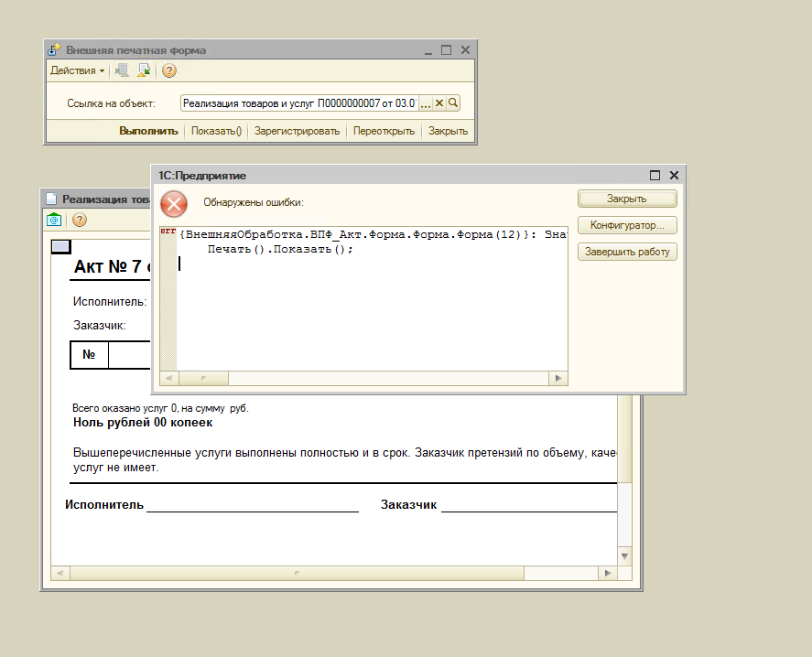The height and width of the screenshot is (657, 812).
Task: Click the "Ссылка на объект:" label
Action: click(111, 103)
